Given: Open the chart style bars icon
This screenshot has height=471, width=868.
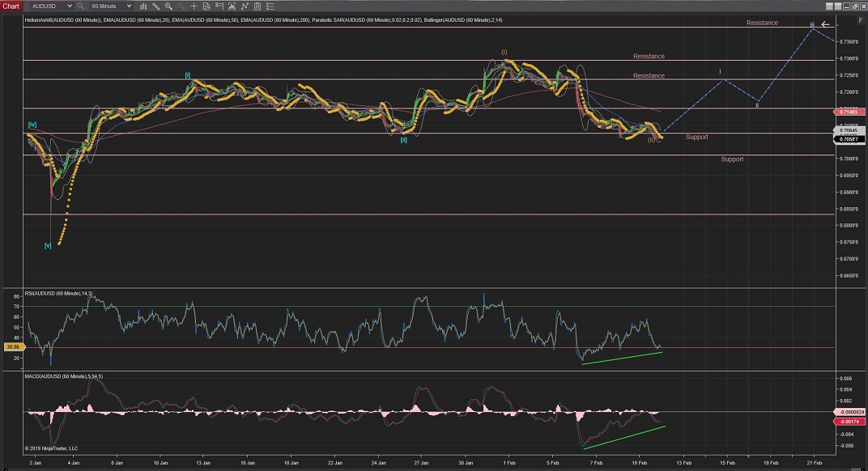Looking at the screenshot, I should [x=144, y=6].
